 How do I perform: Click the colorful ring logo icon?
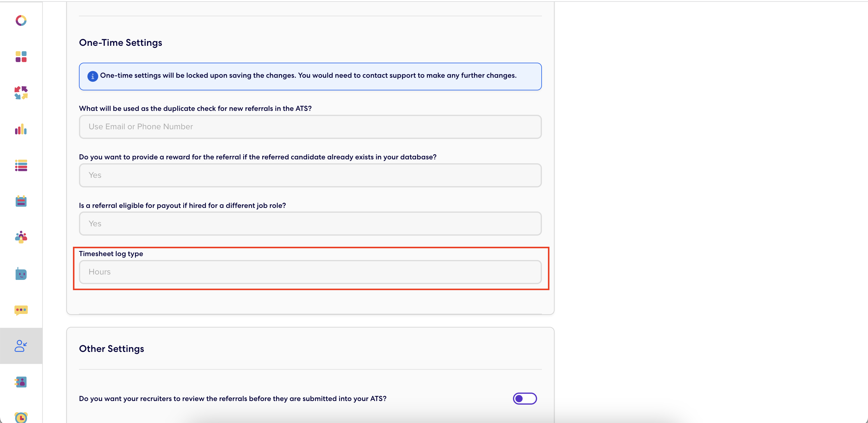21,20
